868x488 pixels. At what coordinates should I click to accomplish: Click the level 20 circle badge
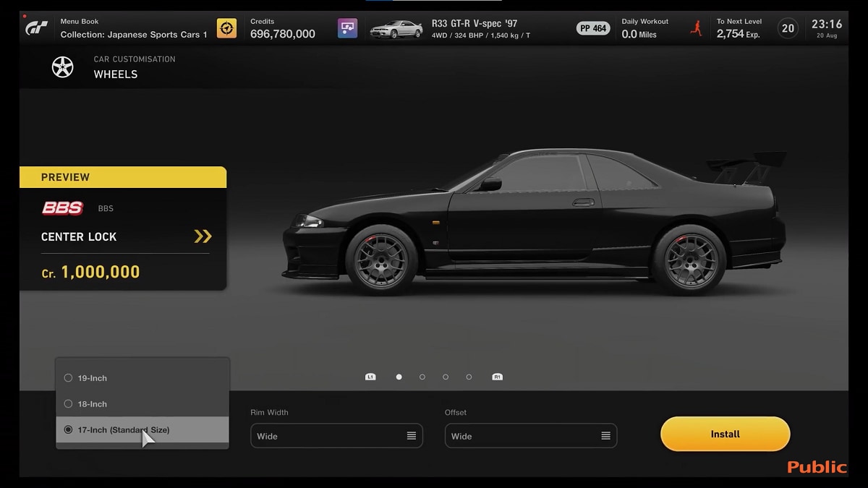[x=788, y=28]
